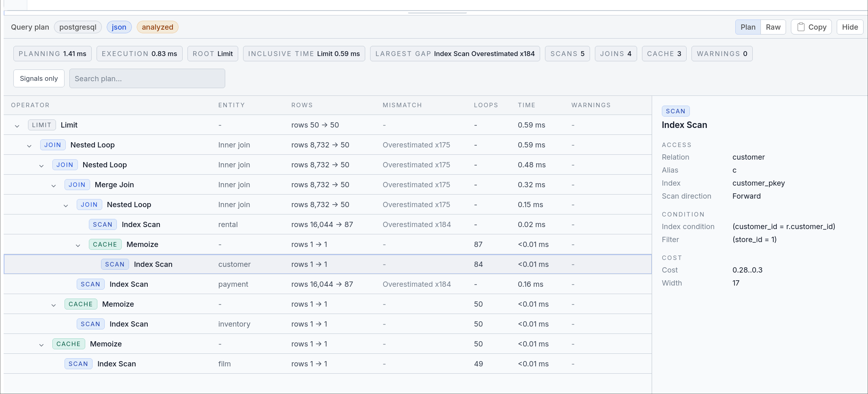Focus the Search plan input field
The image size is (868, 394).
pyautogui.click(x=147, y=78)
